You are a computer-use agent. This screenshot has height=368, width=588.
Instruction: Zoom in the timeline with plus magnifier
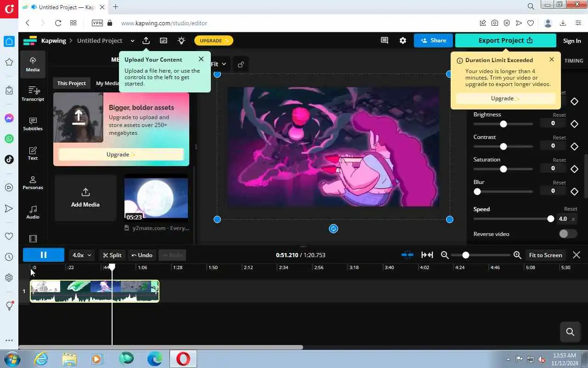517,255
